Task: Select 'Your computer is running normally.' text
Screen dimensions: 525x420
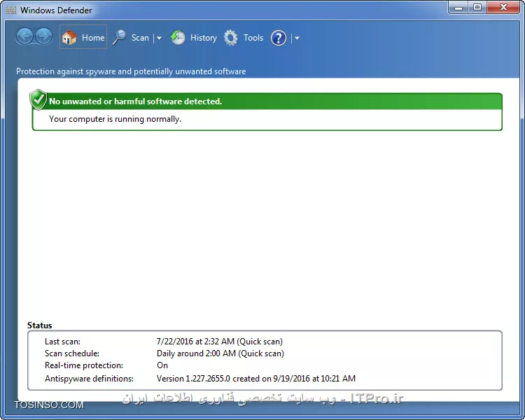Action: 115,119
